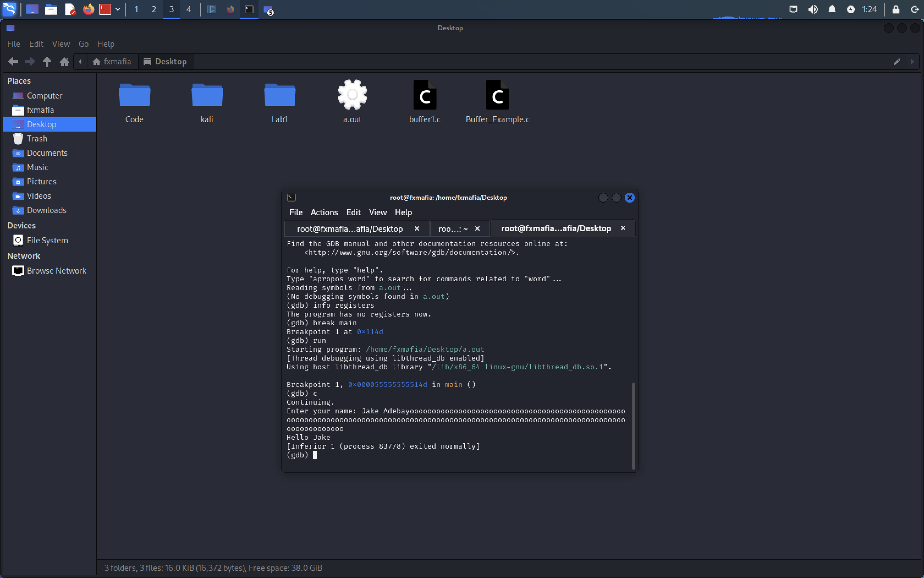Viewport: 924px width, 578px height.
Task: Close the active third terminal tab
Action: [x=623, y=228]
